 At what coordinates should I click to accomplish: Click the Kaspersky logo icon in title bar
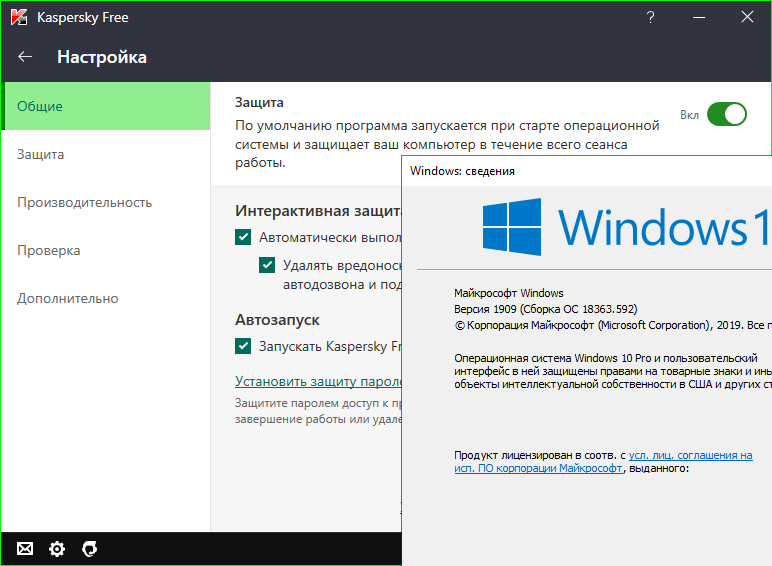tap(19, 17)
